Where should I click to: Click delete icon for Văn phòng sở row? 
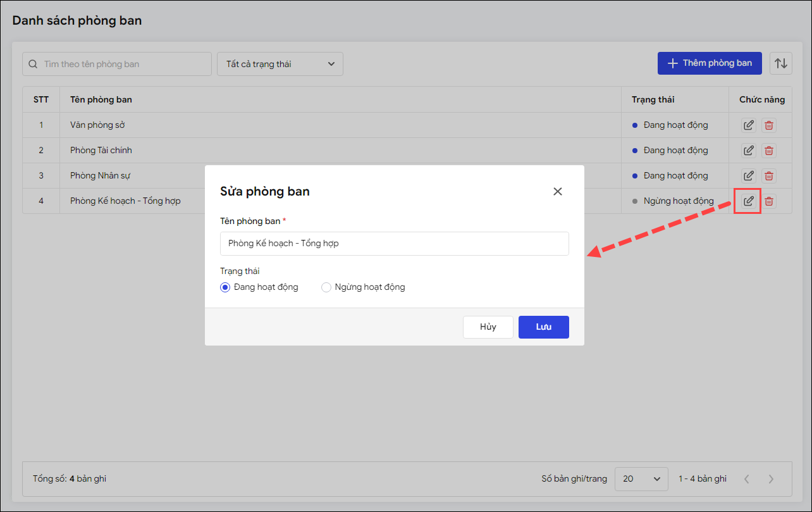(769, 125)
